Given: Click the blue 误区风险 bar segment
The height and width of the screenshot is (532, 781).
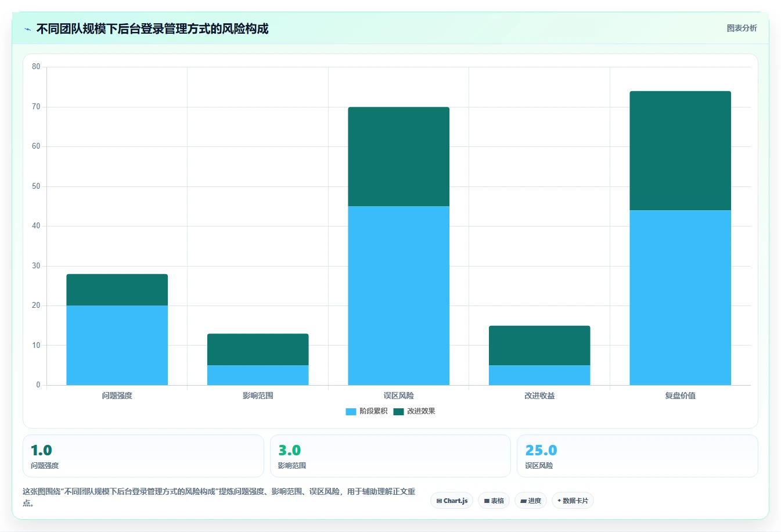Looking at the screenshot, I should click(x=399, y=296).
